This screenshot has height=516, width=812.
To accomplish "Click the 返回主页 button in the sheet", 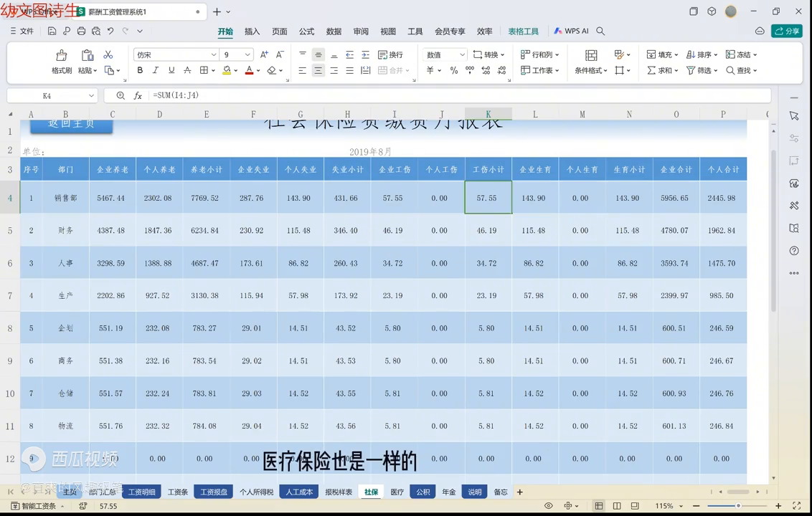I will point(71,125).
